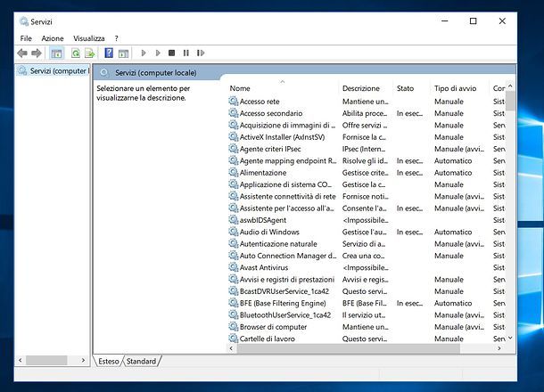Select the Agente criteri IPsec service
Screen dimensions: 544x392
270,149
